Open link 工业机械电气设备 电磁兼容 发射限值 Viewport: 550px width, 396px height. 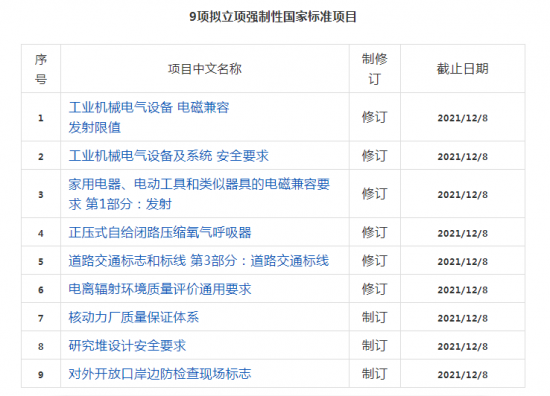coord(149,117)
